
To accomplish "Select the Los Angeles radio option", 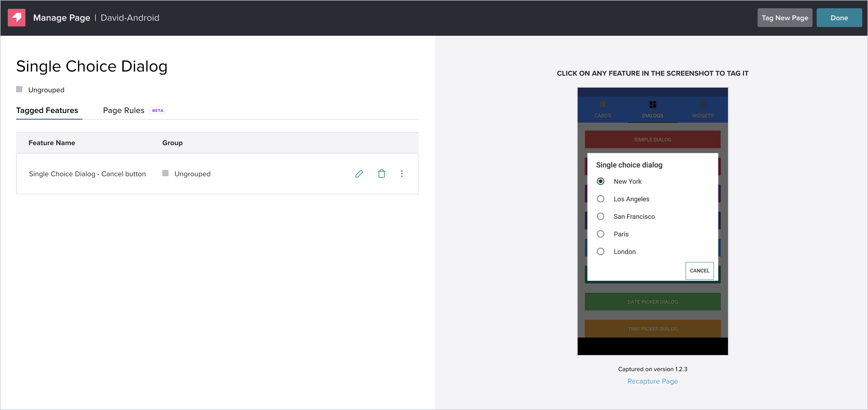I will pos(600,199).
